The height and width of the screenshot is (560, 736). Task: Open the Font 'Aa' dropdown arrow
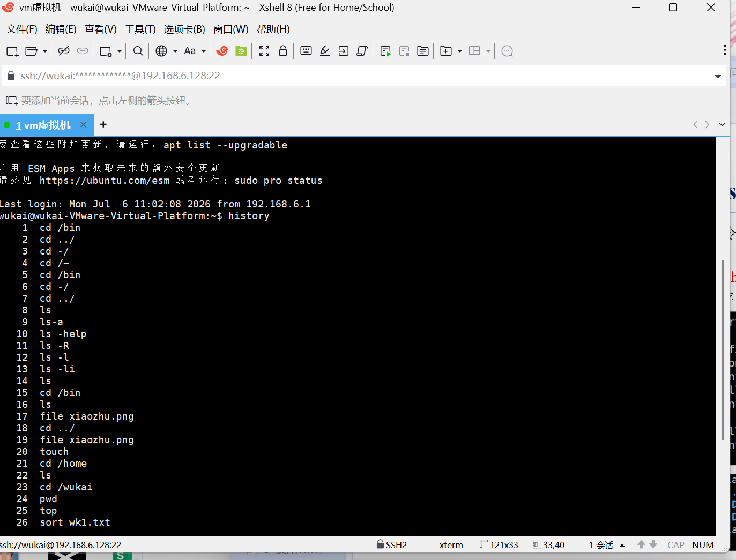tap(204, 51)
